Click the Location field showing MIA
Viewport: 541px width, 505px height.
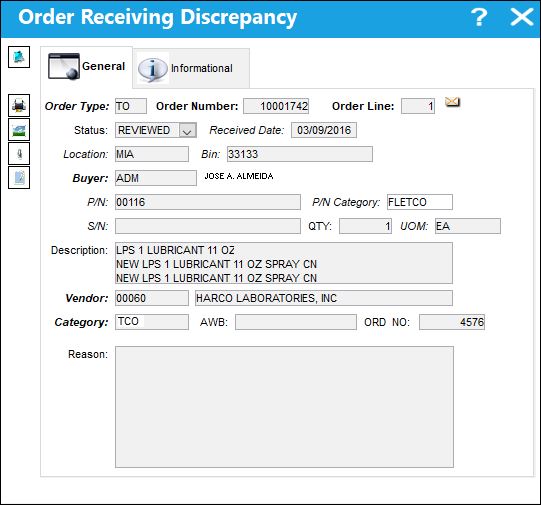pyautogui.click(x=152, y=154)
